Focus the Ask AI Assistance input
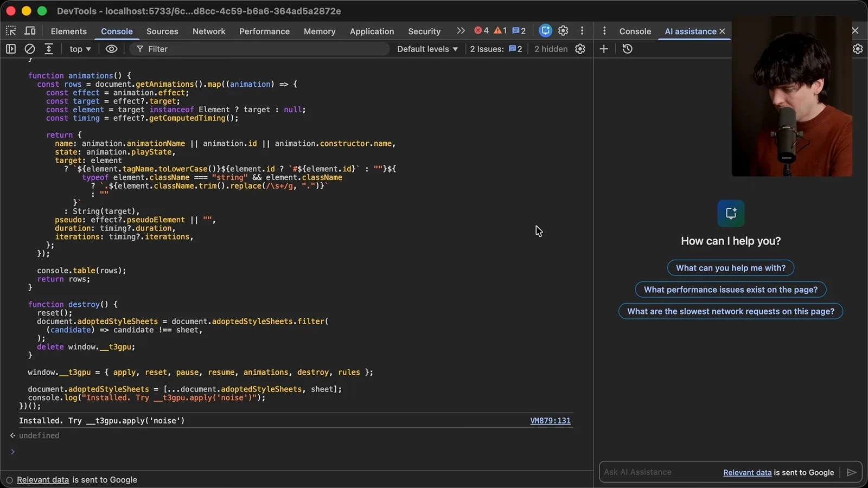This screenshot has height=488, width=868. click(x=660, y=472)
